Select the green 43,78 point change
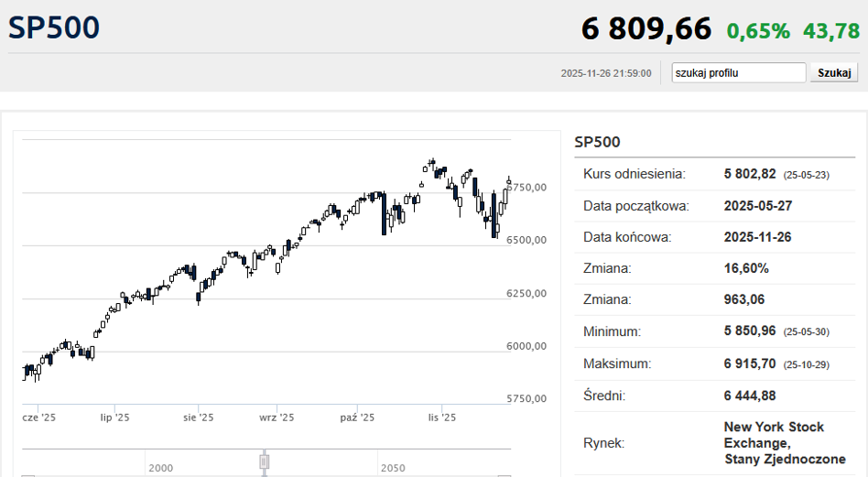The width and height of the screenshot is (868, 477). 830,31
